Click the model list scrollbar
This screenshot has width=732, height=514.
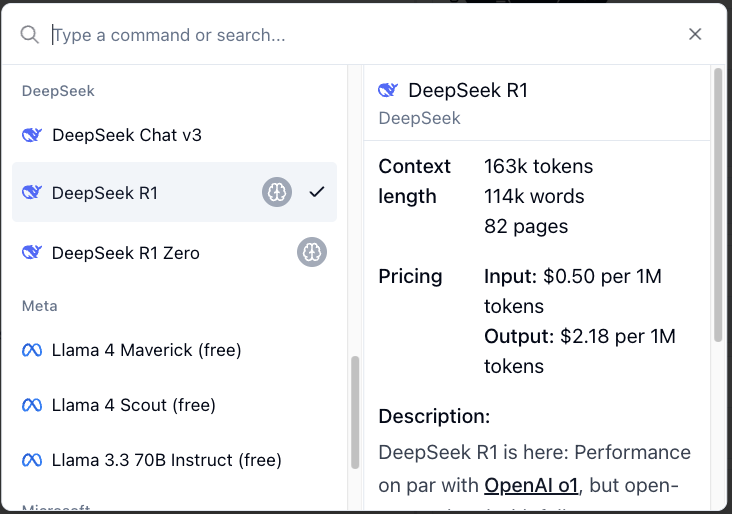[354, 412]
